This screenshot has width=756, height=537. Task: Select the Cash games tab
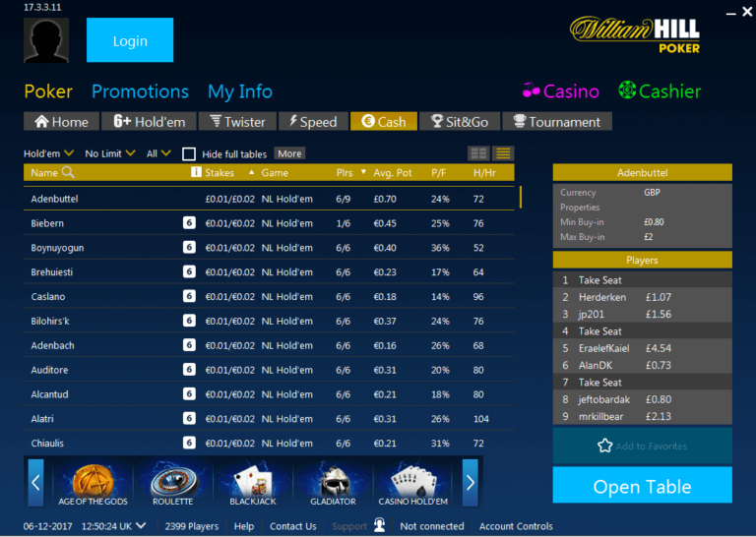tap(384, 121)
